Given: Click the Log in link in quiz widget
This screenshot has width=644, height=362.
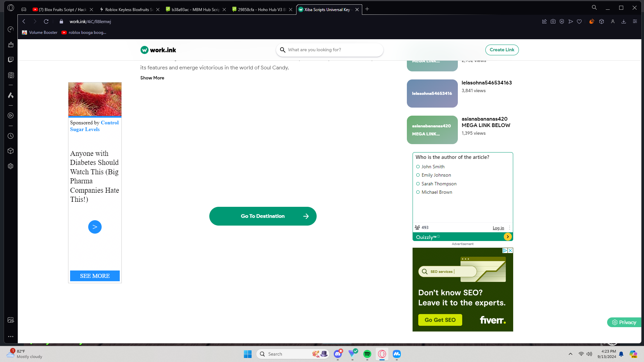Looking at the screenshot, I should pos(498,228).
